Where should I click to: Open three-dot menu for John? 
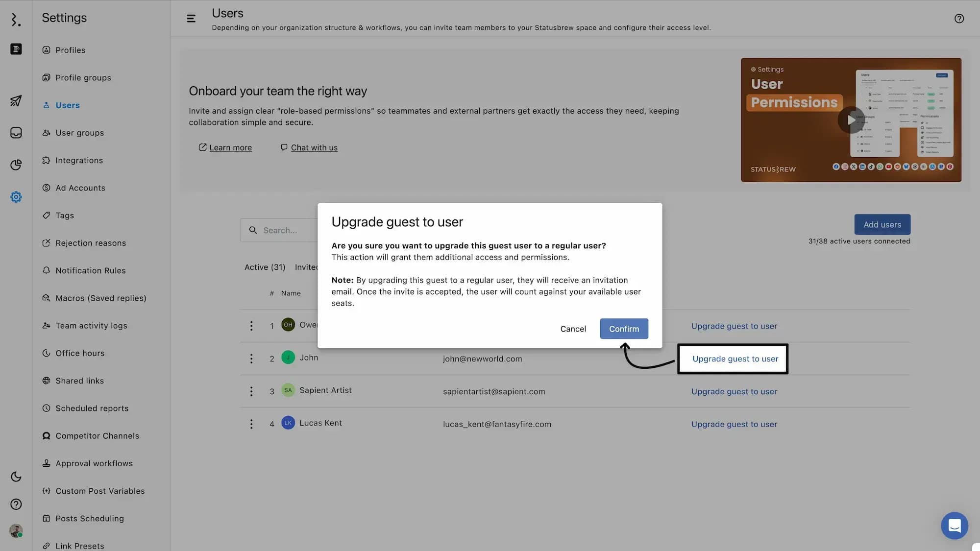(x=251, y=359)
